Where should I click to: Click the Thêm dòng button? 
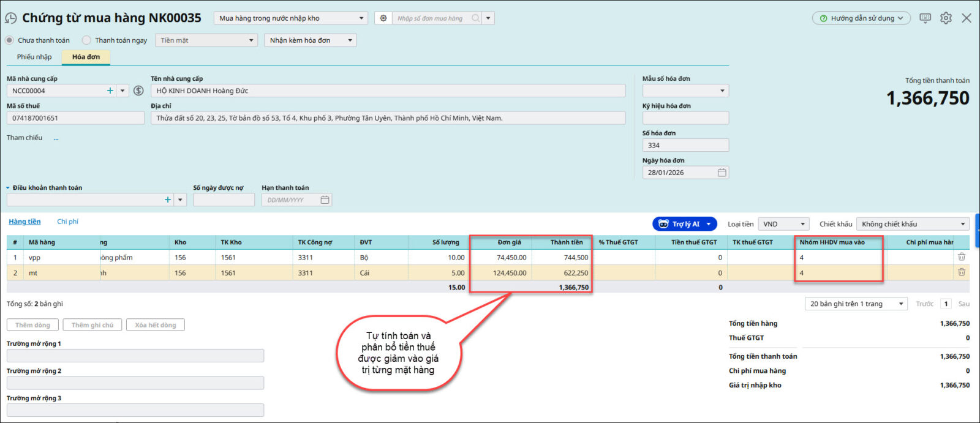(x=33, y=325)
